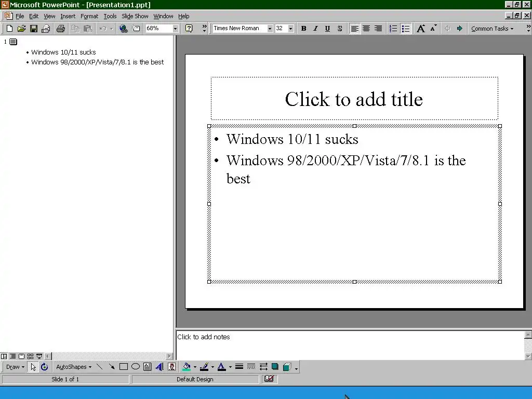Demote the bullet with green arrow
This screenshot has height=399, width=532.
(459, 29)
